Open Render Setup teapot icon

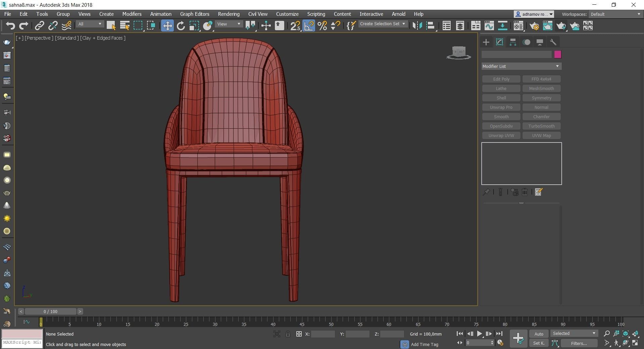tap(534, 26)
